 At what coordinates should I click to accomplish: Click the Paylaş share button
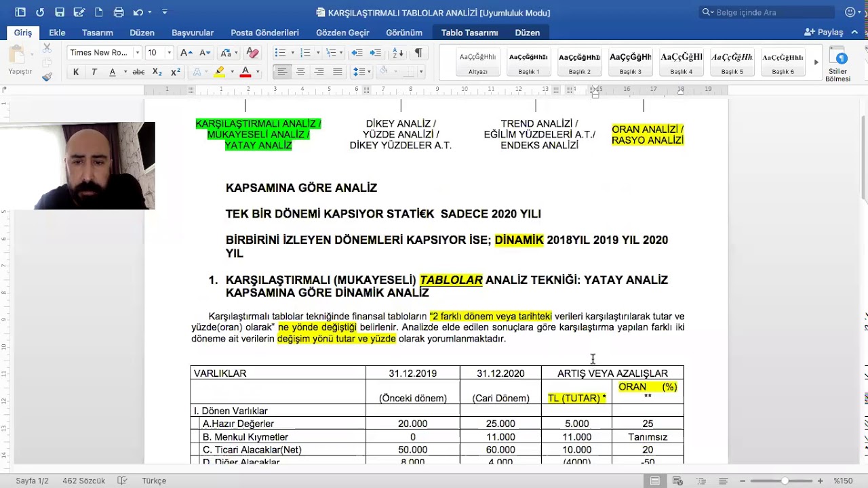pyautogui.click(x=823, y=33)
